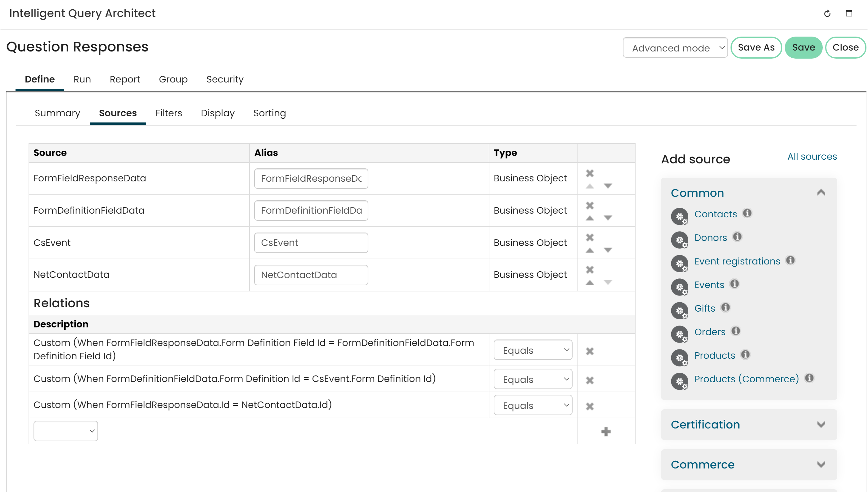Move CsEvent source down
This screenshot has height=497, width=868.
[608, 250]
